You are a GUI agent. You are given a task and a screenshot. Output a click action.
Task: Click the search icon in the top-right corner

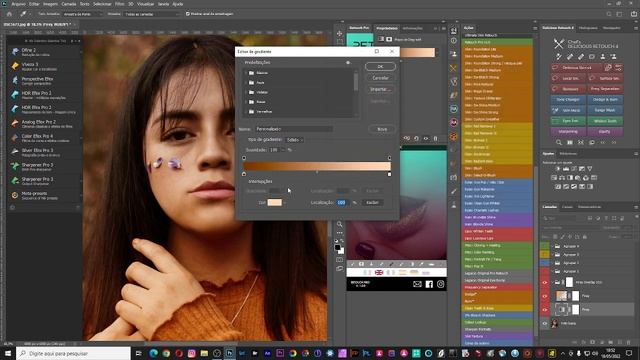[x=609, y=14]
